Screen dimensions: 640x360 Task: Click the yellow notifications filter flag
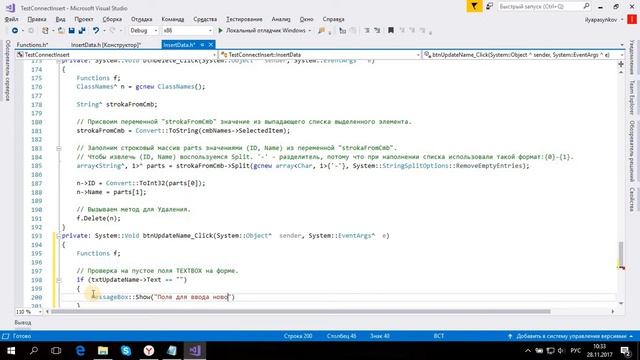474,7
